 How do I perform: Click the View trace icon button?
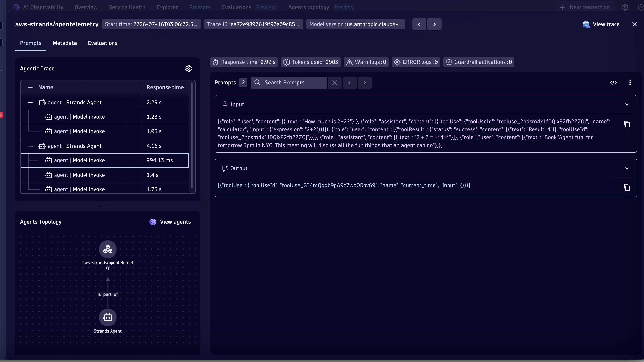coord(586,24)
